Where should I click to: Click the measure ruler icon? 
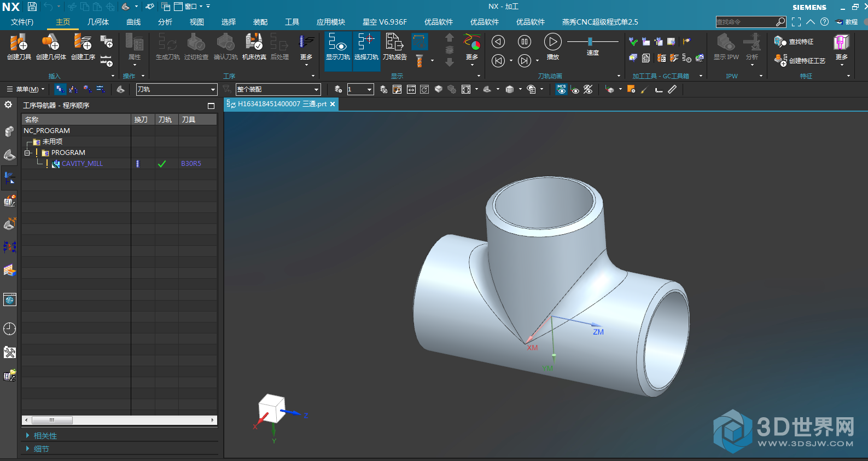672,89
